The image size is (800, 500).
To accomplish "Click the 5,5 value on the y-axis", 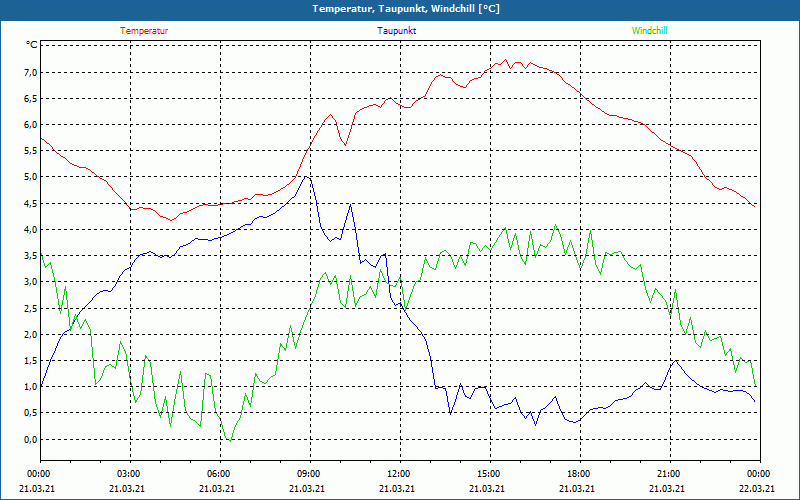I will coord(32,151).
